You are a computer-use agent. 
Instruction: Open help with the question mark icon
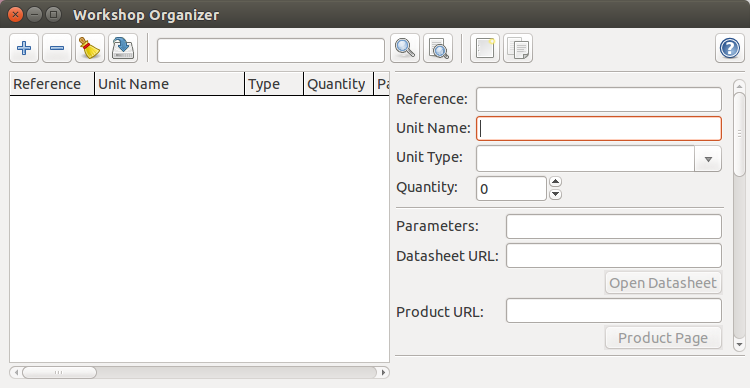point(730,48)
